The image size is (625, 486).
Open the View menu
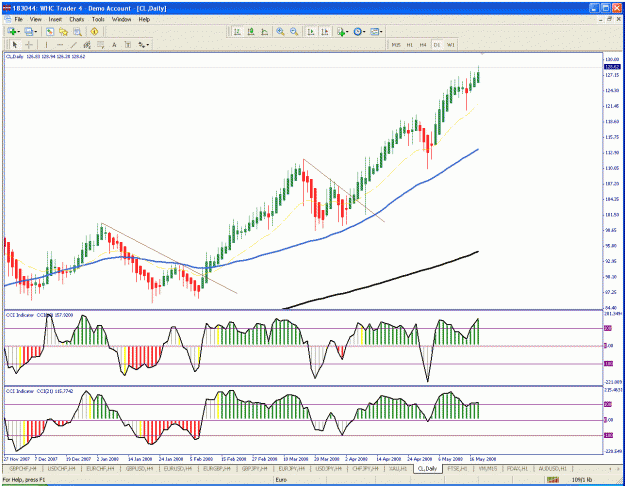click(35, 19)
